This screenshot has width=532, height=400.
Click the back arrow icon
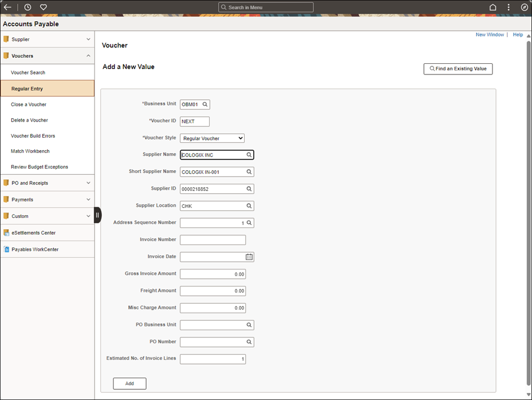tap(8, 7)
